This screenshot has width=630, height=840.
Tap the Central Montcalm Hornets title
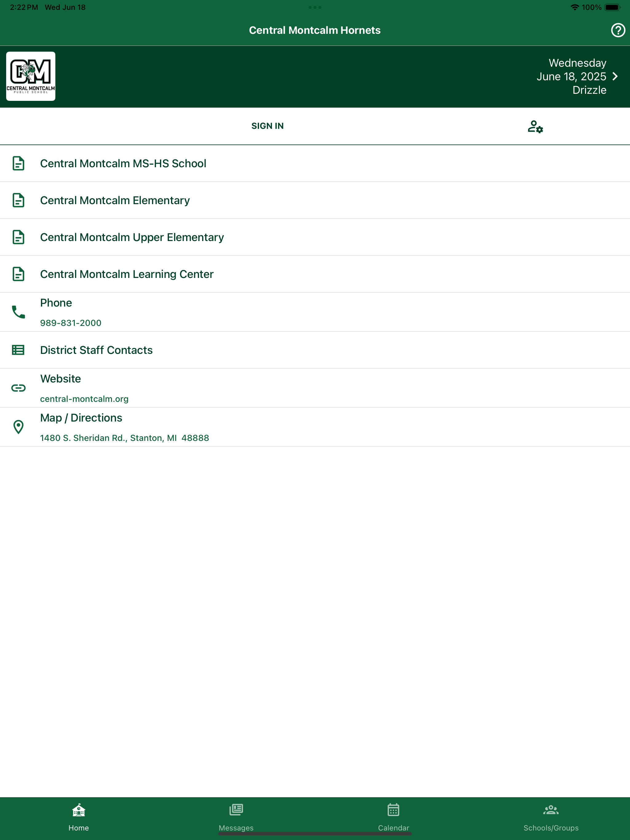[315, 30]
